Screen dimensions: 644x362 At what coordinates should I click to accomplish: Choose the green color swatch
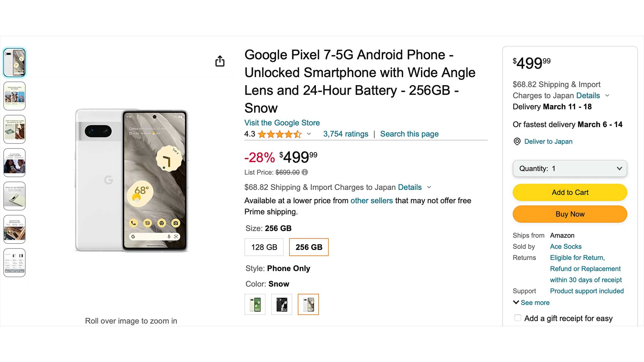click(x=255, y=305)
